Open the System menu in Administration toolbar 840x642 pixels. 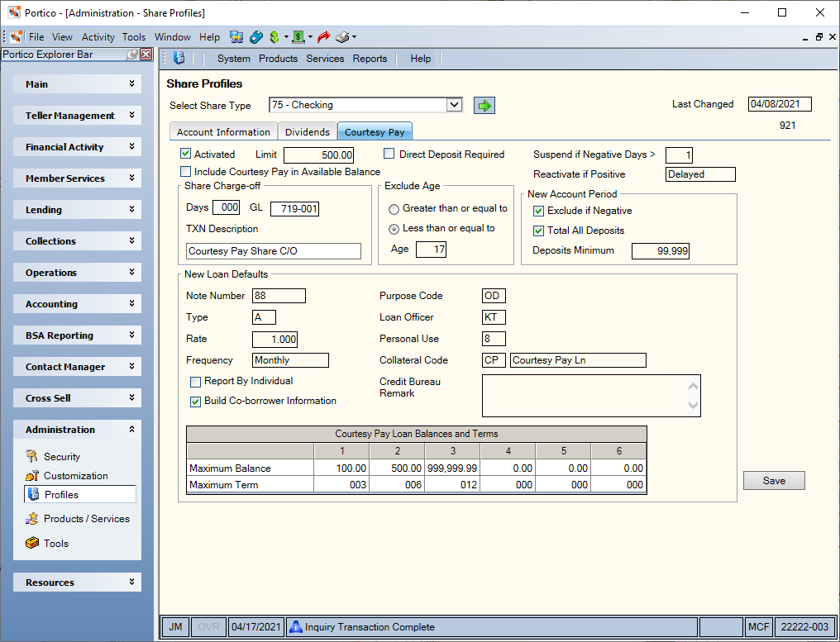[x=234, y=59]
